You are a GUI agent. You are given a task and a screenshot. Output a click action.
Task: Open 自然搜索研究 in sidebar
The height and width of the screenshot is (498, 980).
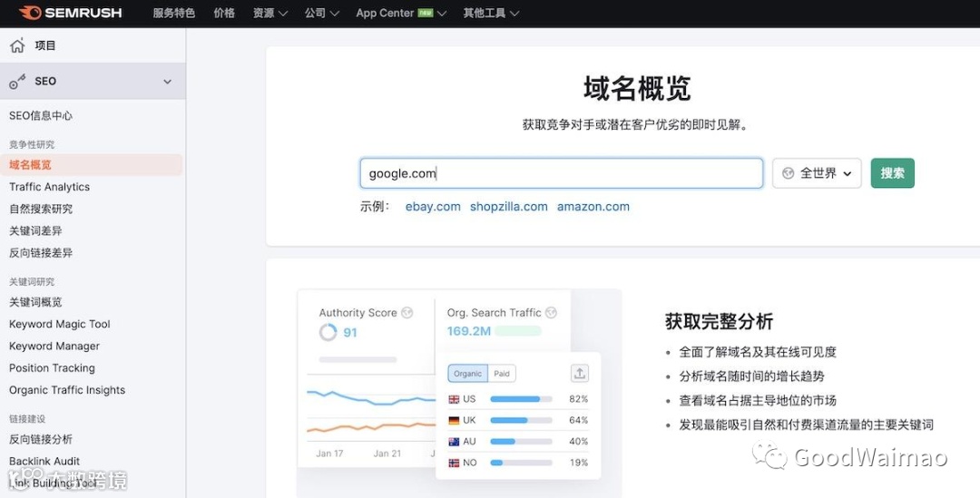pos(41,209)
